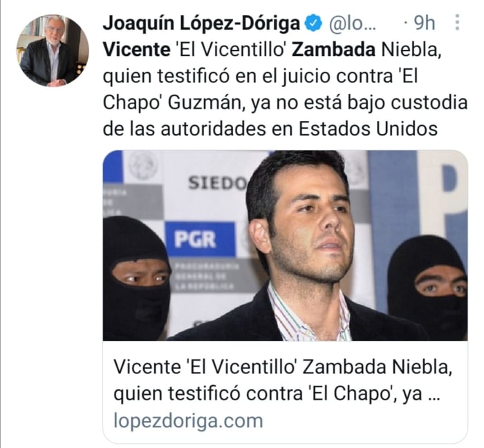Click the masked officer on the left of photo
Image resolution: width=484 pixels, height=448 pixels.
138,278
